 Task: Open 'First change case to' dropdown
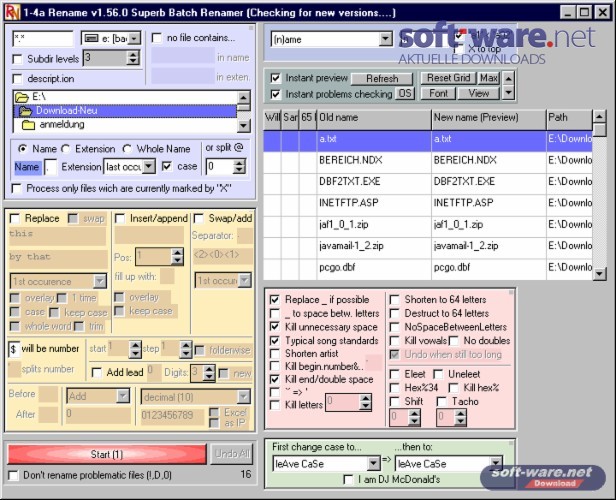point(374,464)
